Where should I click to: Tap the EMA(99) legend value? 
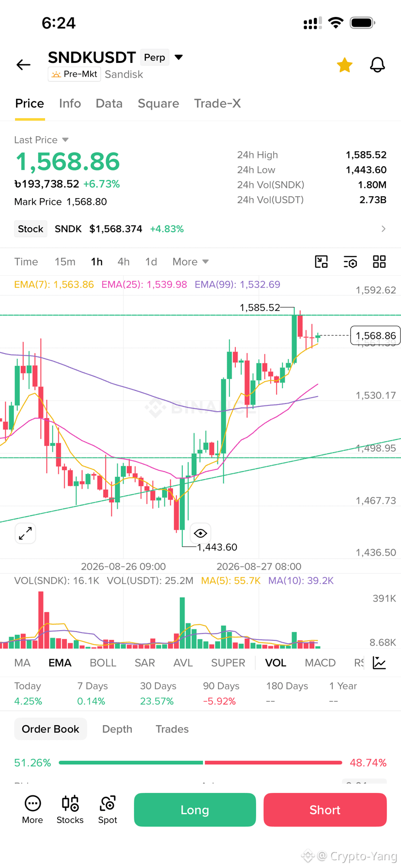click(x=237, y=284)
